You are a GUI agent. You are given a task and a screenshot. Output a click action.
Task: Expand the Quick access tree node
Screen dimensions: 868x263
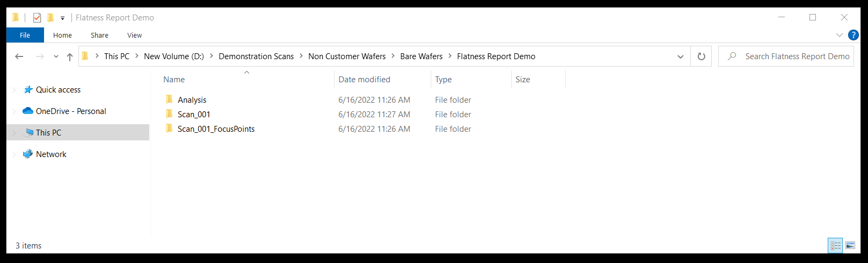pyautogui.click(x=14, y=90)
